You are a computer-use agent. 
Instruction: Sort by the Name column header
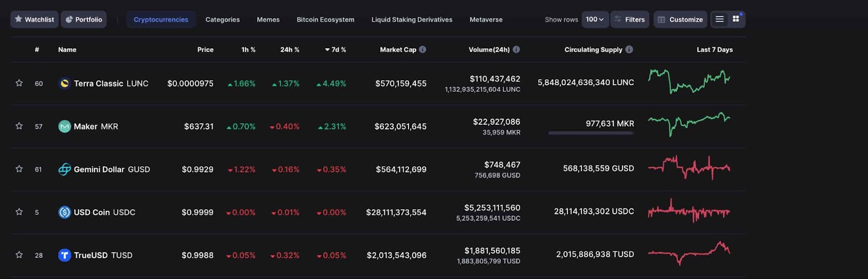[x=67, y=49]
